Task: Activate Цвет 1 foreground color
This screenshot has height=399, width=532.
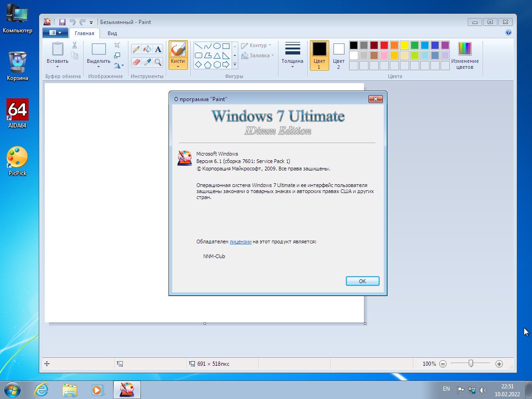Action: coord(319,55)
